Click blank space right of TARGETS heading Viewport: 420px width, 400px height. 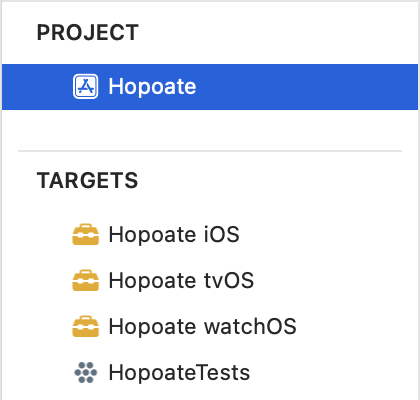[277, 180]
